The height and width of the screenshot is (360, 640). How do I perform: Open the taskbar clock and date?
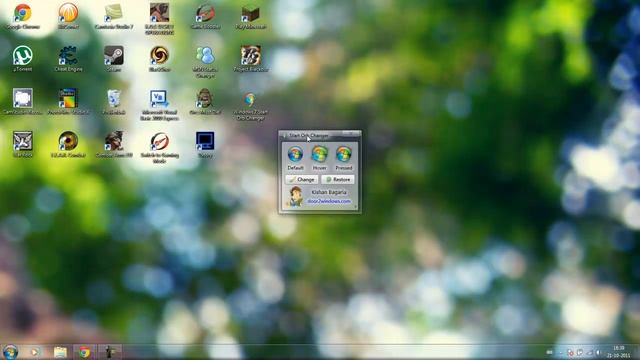pyautogui.click(x=618, y=352)
